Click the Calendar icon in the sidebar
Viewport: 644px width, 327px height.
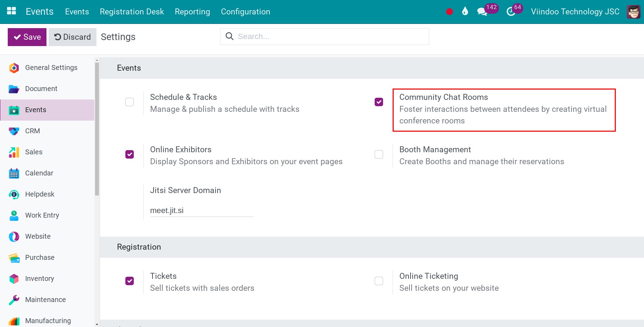(14, 173)
